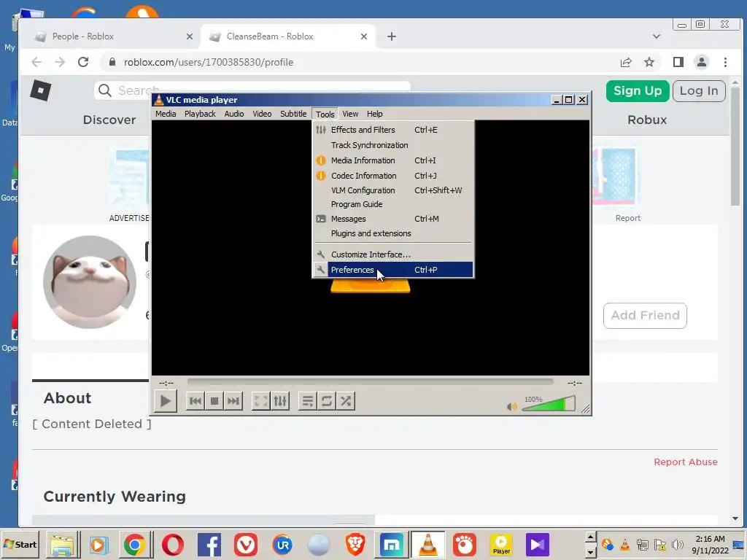This screenshot has width=747, height=560.
Task: Toggle loop mode in VLC
Action: pos(327,401)
